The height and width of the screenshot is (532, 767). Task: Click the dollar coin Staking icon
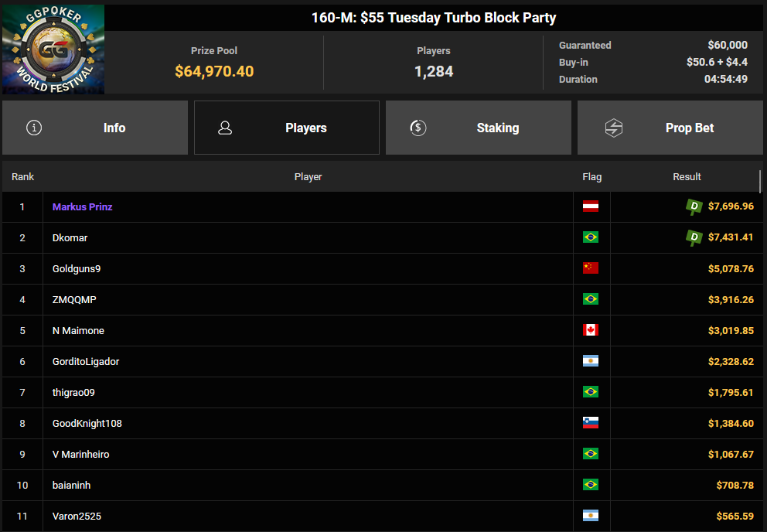point(418,128)
